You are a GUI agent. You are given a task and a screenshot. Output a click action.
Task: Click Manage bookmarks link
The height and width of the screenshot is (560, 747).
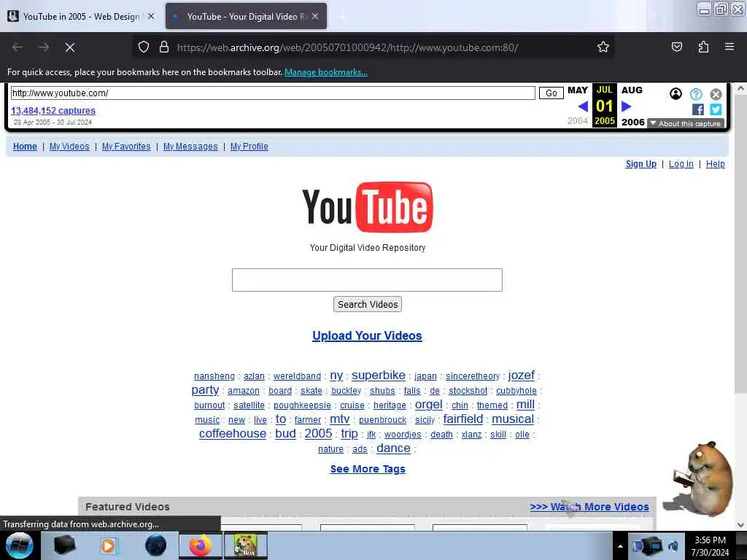326,72
